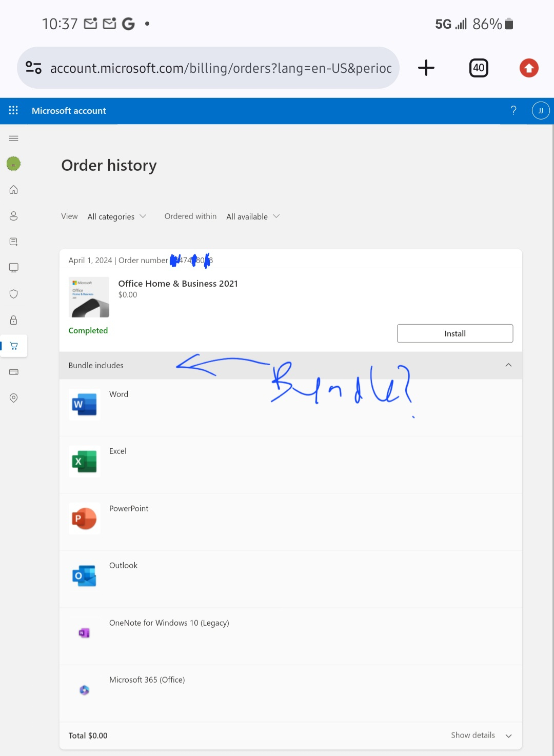Click the $0.00 price under product title

[x=128, y=295]
